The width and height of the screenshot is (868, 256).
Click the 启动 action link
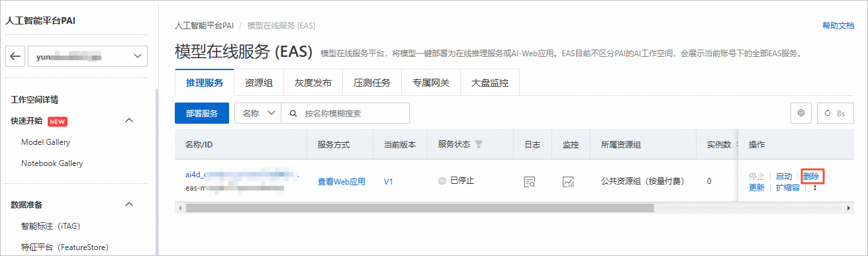click(784, 177)
